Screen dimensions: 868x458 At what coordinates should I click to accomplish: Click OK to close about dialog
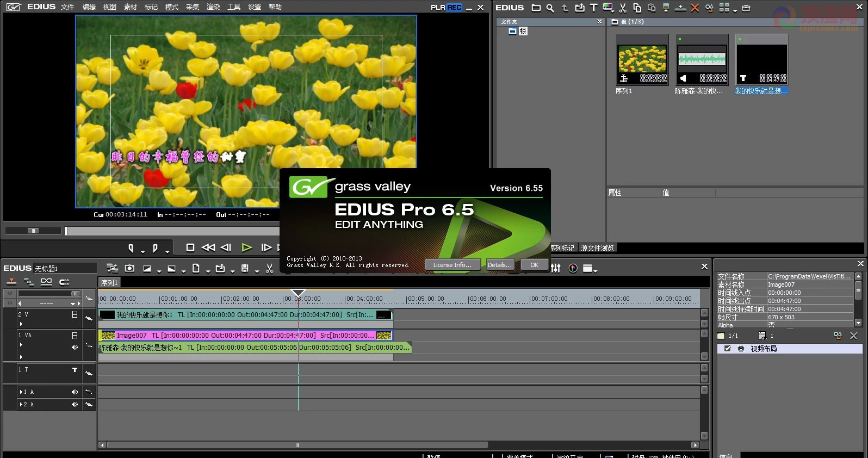(x=534, y=265)
